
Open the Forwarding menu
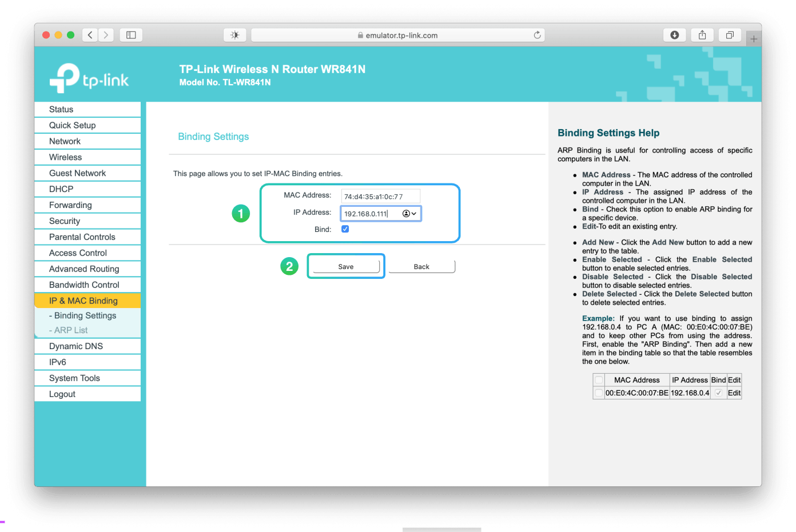coord(87,205)
